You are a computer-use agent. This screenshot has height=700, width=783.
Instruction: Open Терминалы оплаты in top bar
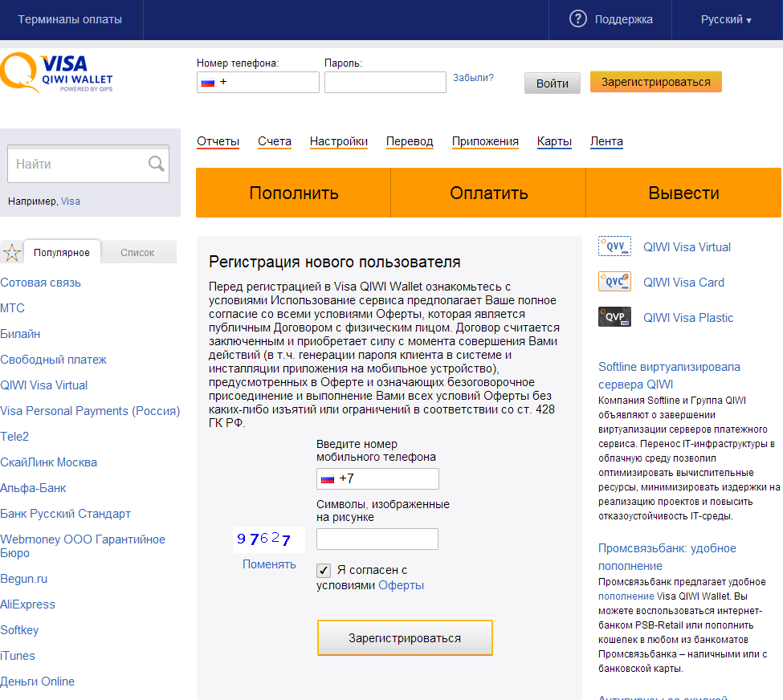[70, 19]
